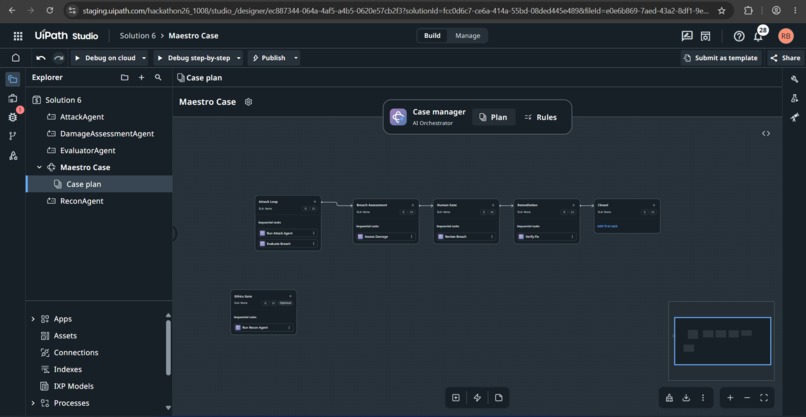Viewport: 806px width, 417px height.
Task: Zoom in on the canvas
Action: click(730, 398)
